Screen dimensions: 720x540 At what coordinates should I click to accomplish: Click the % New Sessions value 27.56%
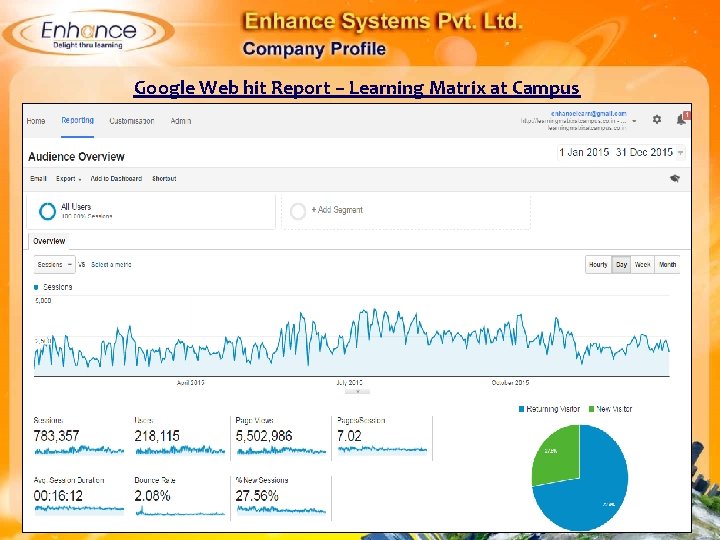(x=257, y=496)
